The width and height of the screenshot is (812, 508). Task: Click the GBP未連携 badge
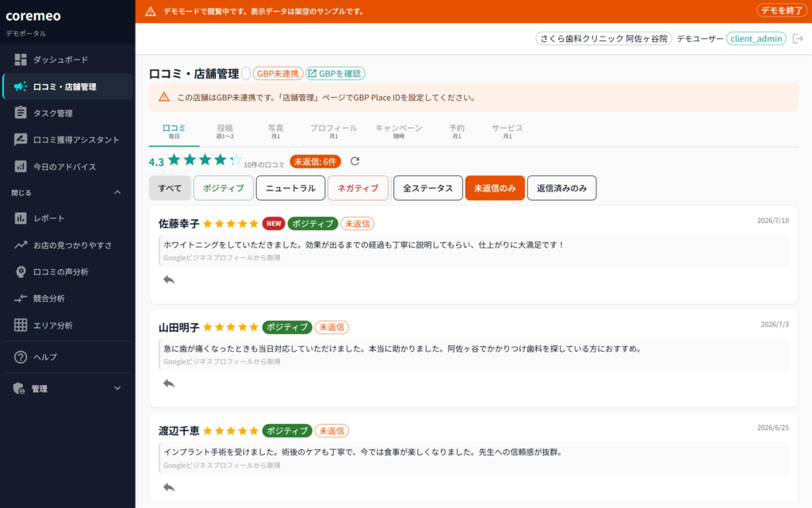278,74
